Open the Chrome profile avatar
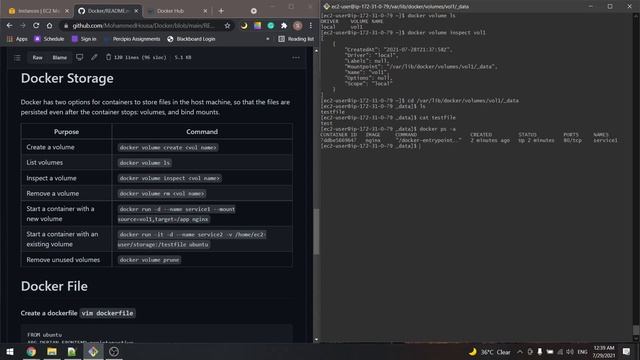 point(298,25)
